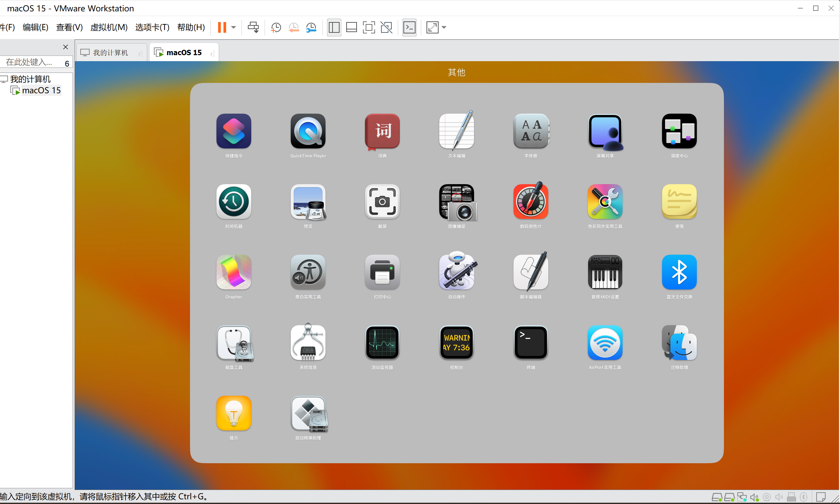The width and height of the screenshot is (840, 504).
Task: Close the library panel with the X
Action: coord(65,47)
